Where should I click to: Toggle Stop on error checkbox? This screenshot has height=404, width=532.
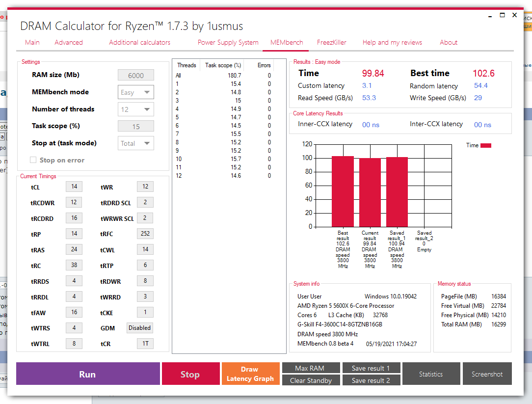pyautogui.click(x=33, y=160)
